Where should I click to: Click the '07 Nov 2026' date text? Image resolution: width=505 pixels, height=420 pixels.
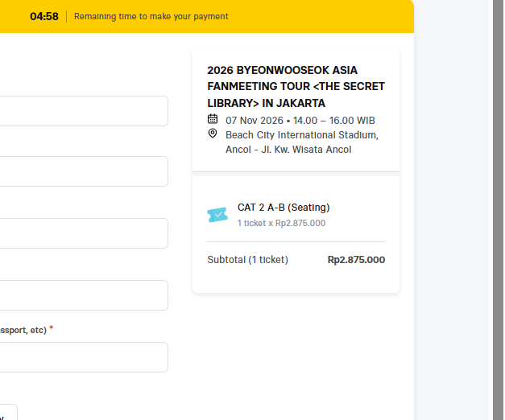254,121
